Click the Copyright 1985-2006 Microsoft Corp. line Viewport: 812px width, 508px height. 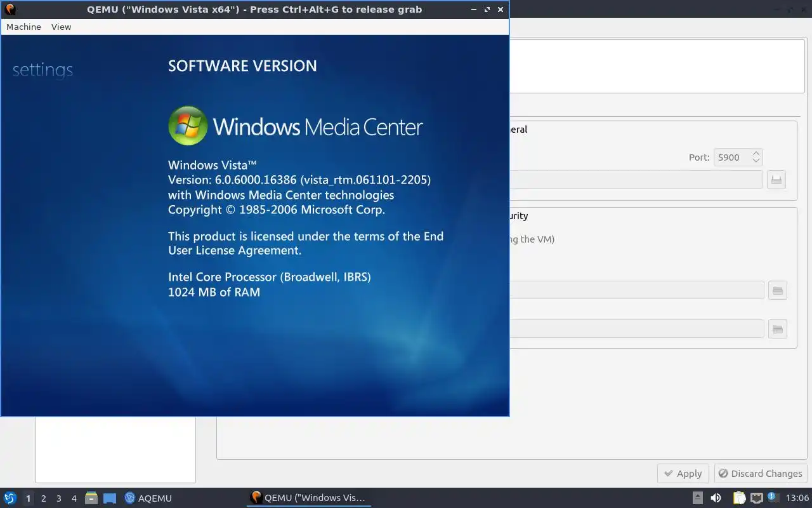pos(277,210)
